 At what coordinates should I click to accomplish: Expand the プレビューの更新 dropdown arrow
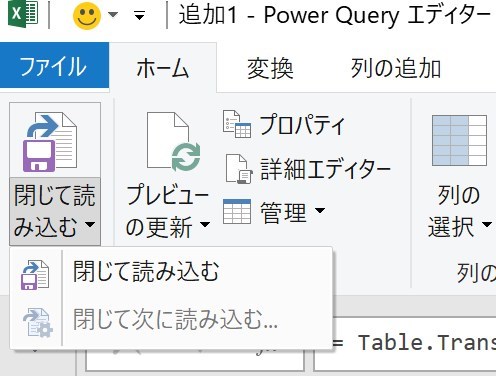[205, 224]
